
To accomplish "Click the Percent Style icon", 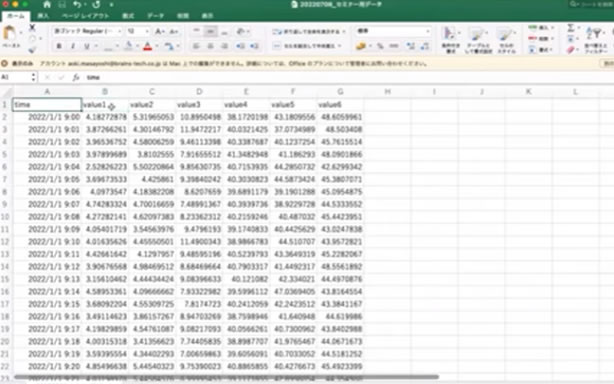I will tap(380, 46).
